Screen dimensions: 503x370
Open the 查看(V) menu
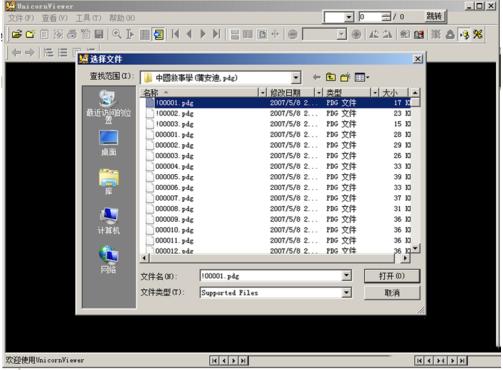(54, 18)
